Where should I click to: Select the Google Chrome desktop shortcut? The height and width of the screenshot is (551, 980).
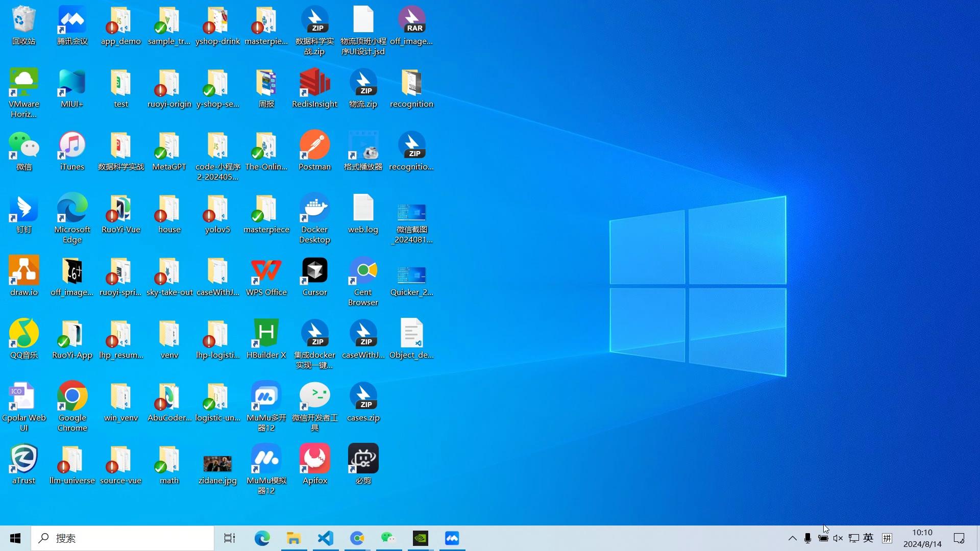click(72, 407)
